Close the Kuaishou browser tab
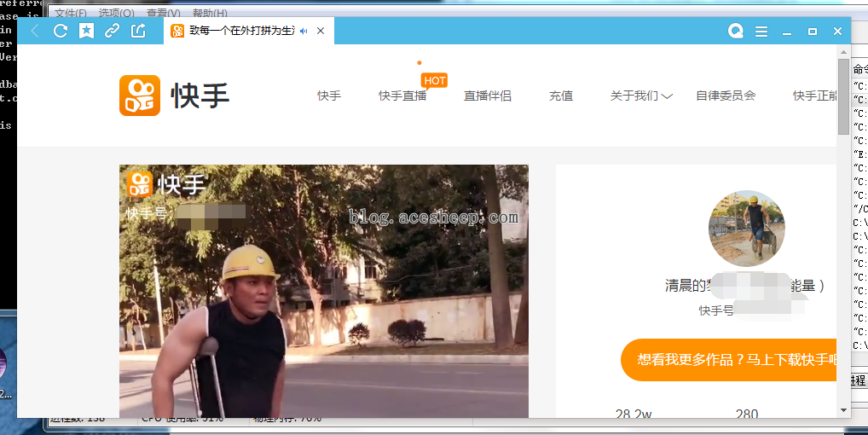Viewport: 868px width, 435px height. tap(321, 31)
